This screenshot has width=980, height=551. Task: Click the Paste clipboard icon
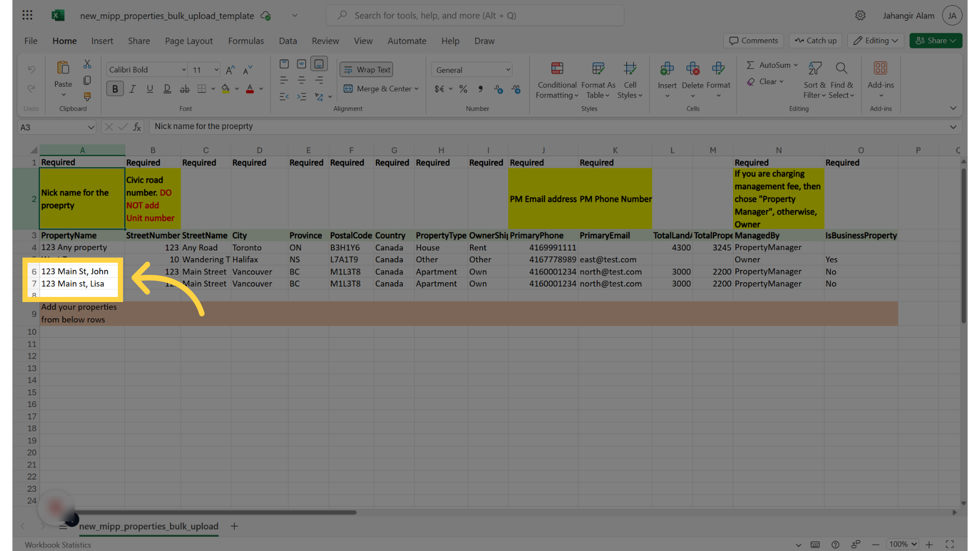[63, 68]
